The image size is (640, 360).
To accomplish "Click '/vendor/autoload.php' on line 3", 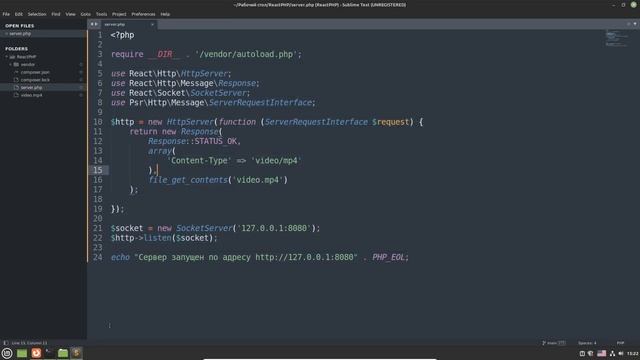I will (246, 54).
